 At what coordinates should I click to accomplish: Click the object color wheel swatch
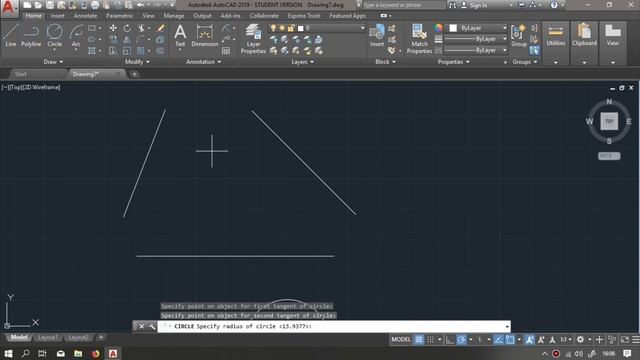[438, 28]
